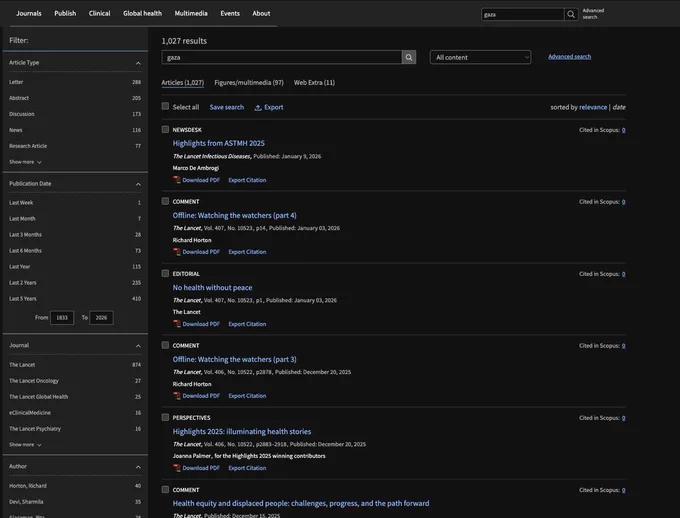Open Scopus citation count for ASTMH 2025
The height and width of the screenshot is (518, 680).
(623, 130)
